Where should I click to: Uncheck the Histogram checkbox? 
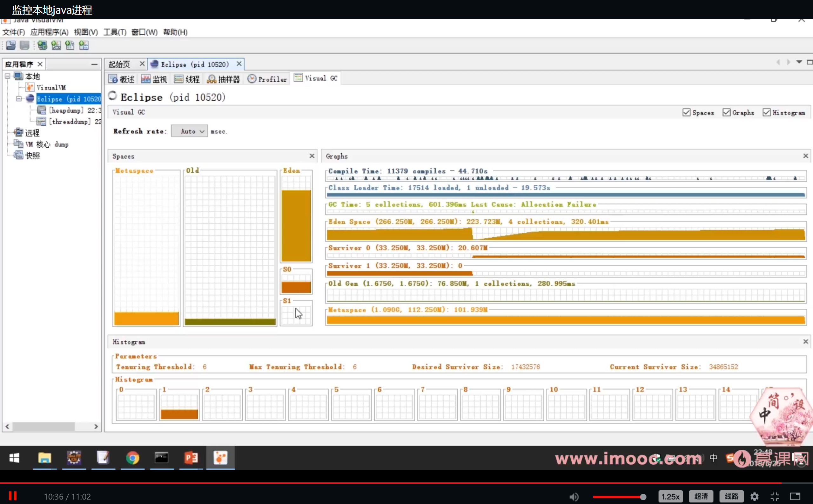pos(766,113)
